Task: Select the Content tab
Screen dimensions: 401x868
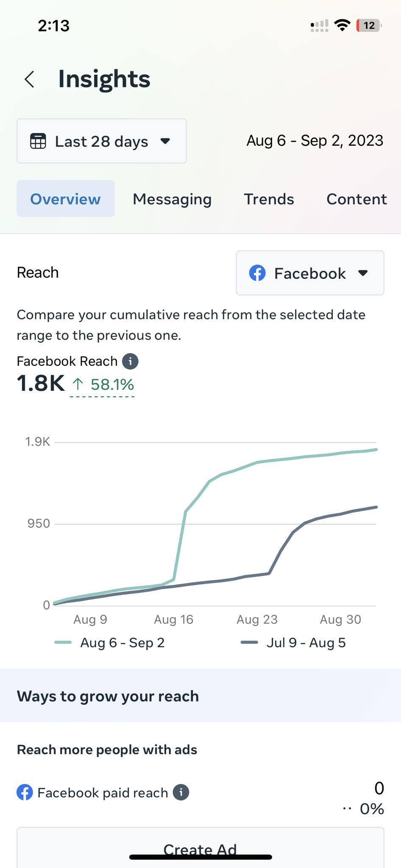Action: 356,199
